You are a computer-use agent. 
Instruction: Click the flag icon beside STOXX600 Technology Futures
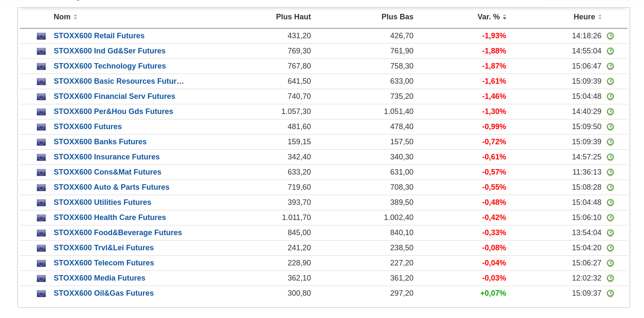point(41,66)
